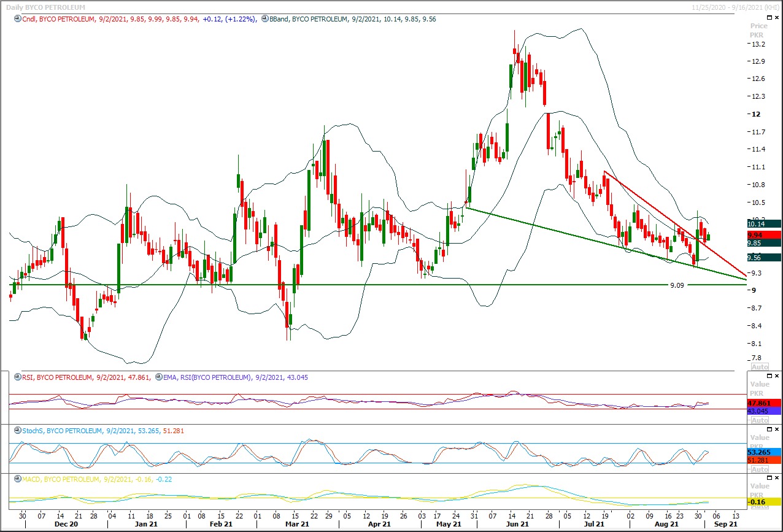Toggle Auto scale on the RSI pane
This screenshot has height=532, width=783.
pyautogui.click(x=759, y=420)
